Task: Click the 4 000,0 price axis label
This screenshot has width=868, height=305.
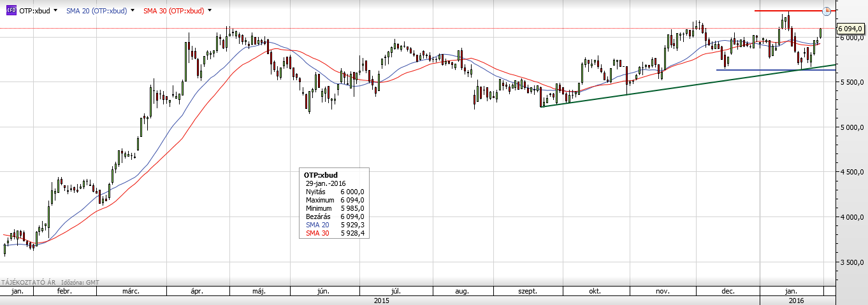Action: point(852,218)
